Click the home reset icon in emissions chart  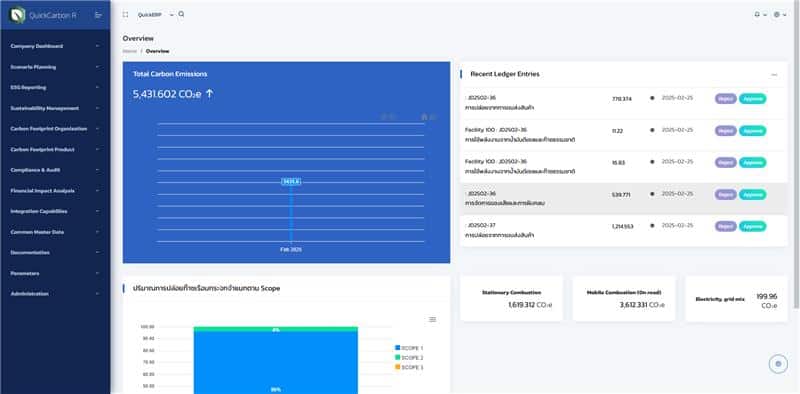[424, 117]
